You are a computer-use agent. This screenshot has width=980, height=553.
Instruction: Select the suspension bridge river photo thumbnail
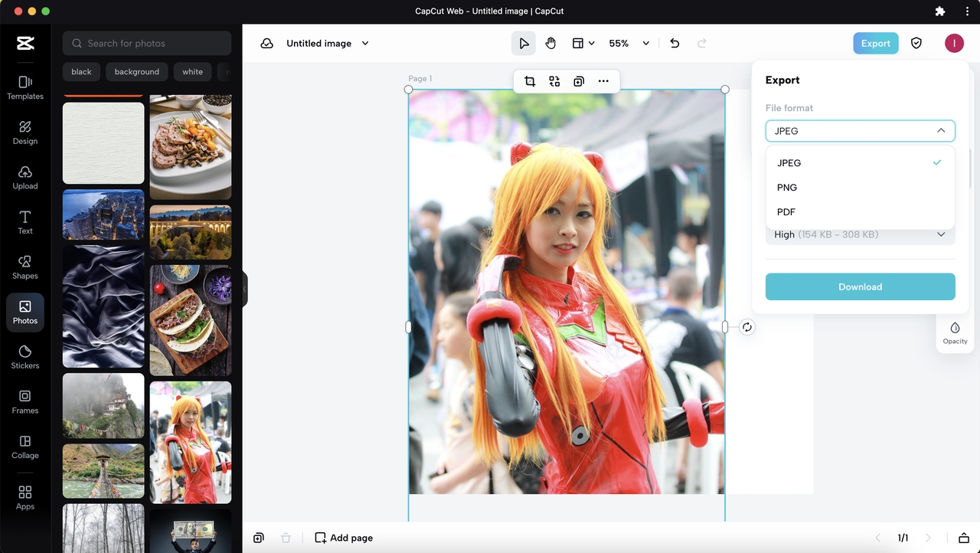(x=103, y=471)
